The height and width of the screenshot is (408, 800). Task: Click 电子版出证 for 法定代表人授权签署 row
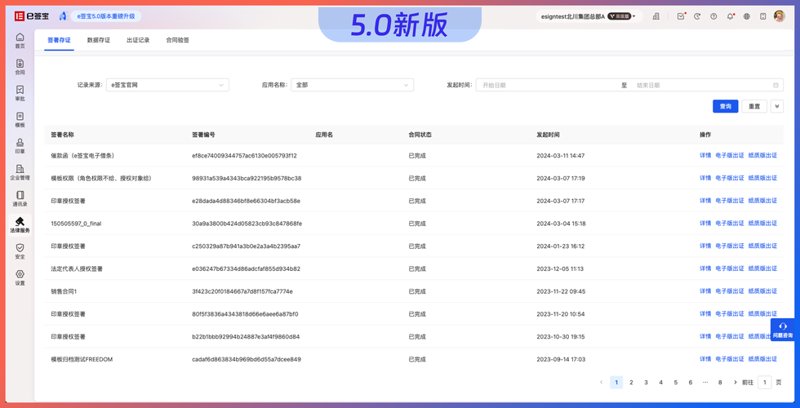coord(730,268)
